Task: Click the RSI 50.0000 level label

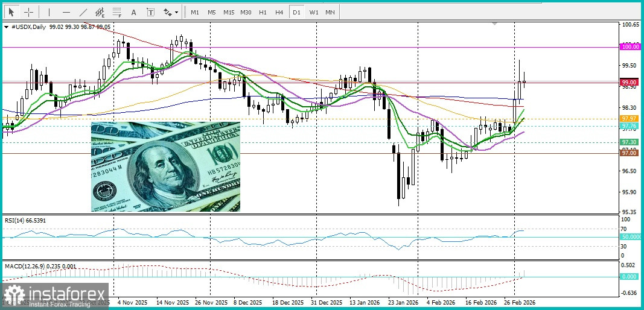Action: click(x=631, y=237)
